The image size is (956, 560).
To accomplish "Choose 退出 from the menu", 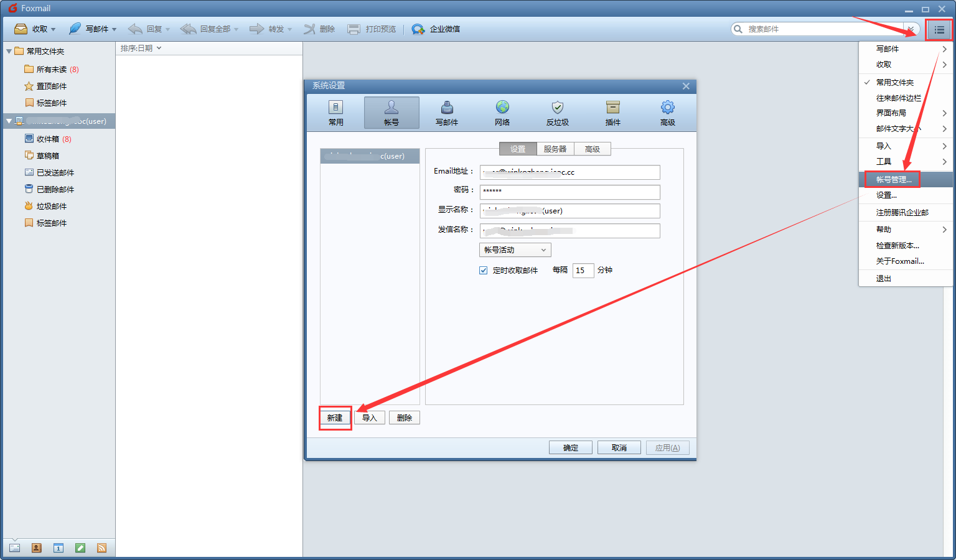I will click(x=906, y=279).
